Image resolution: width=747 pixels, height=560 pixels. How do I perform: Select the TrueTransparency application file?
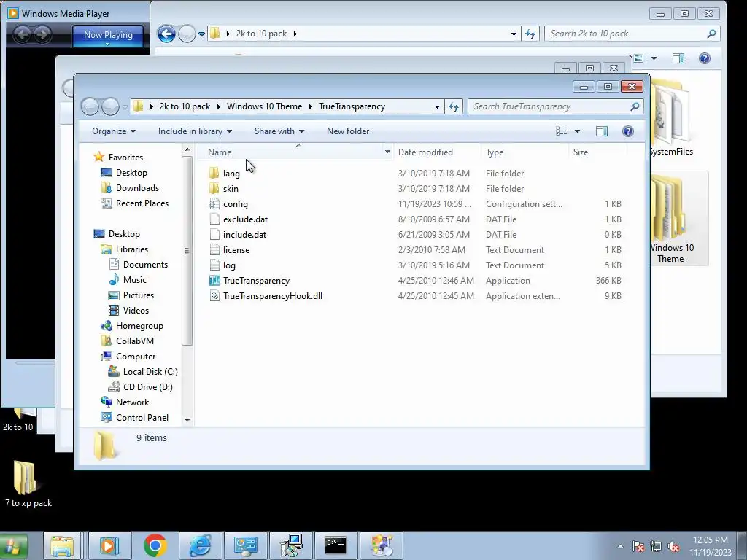click(256, 281)
